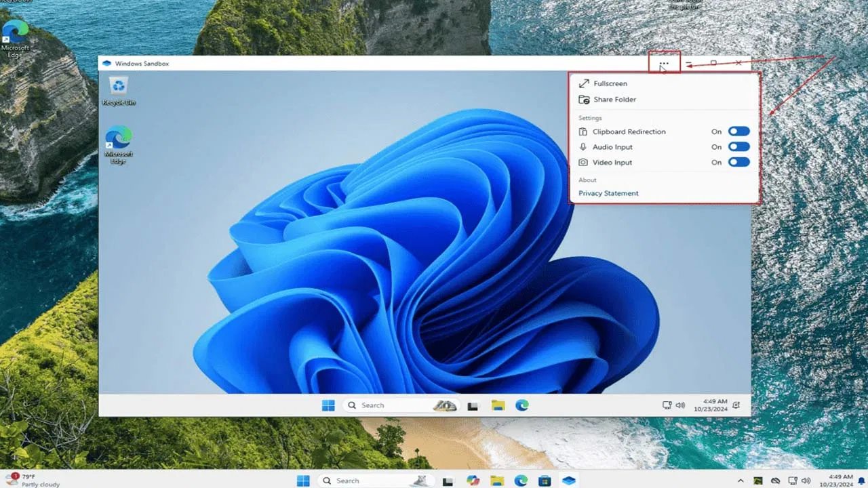Choose Share Folder in the Sandbox menu
868x488 pixels.
(x=607, y=100)
